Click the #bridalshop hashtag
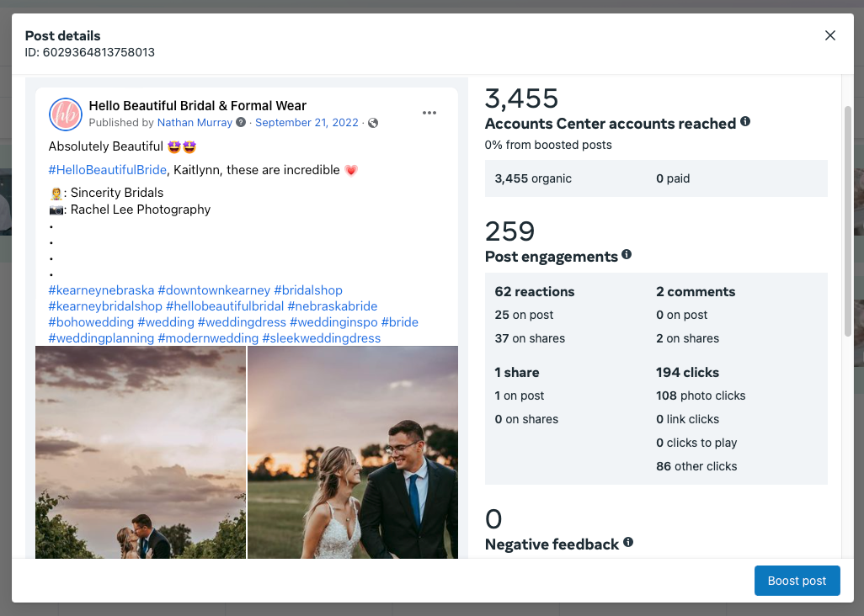864x616 pixels. point(308,290)
